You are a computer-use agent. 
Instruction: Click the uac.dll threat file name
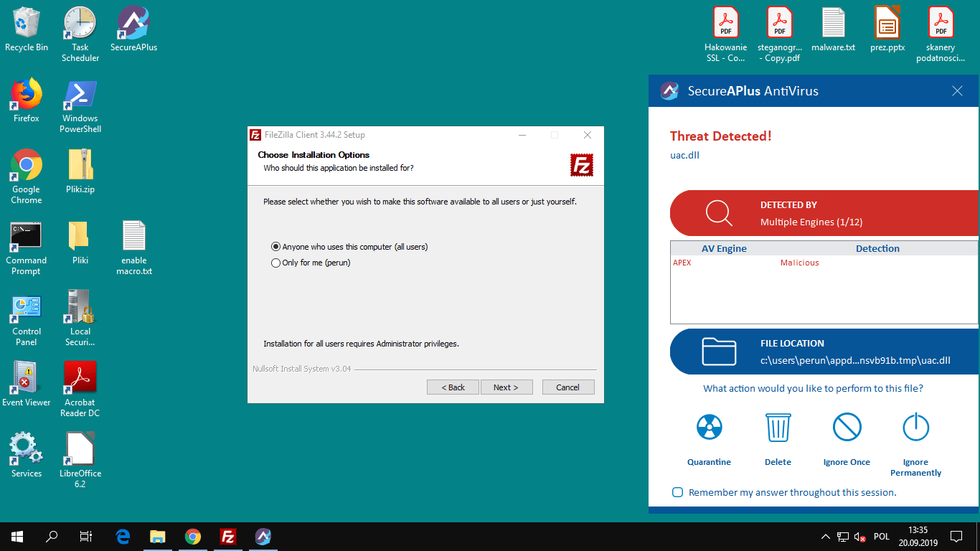point(684,155)
